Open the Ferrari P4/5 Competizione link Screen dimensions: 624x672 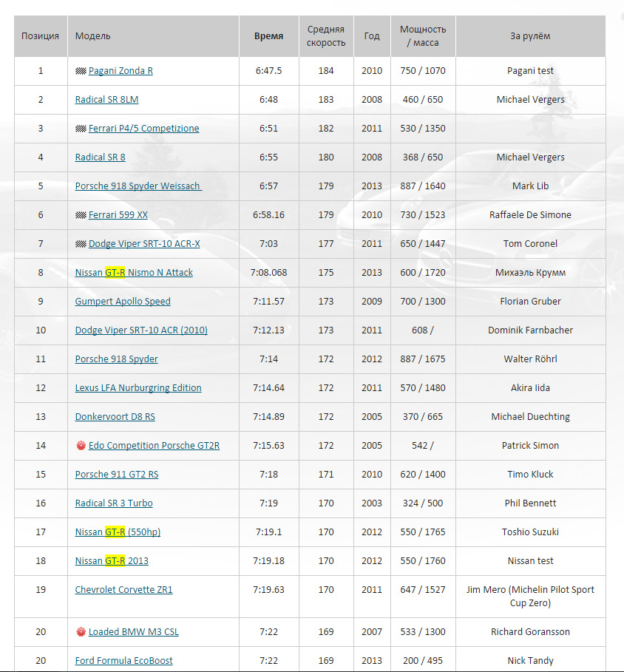[143, 128]
